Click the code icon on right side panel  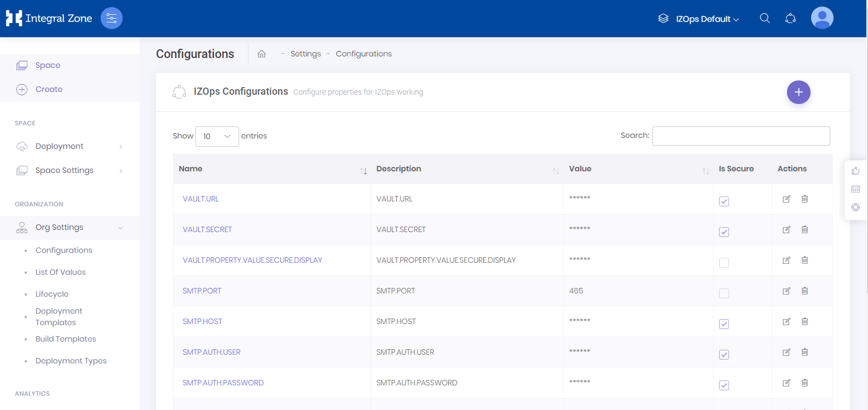(855, 189)
